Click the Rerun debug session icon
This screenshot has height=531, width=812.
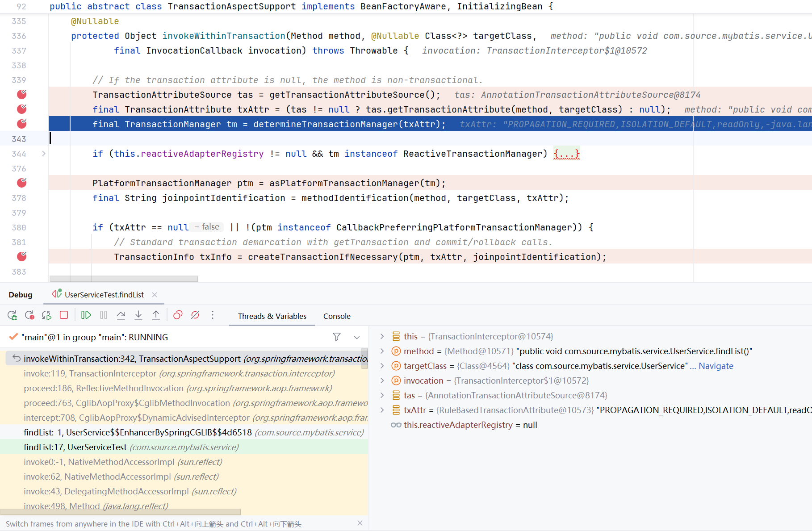point(12,315)
